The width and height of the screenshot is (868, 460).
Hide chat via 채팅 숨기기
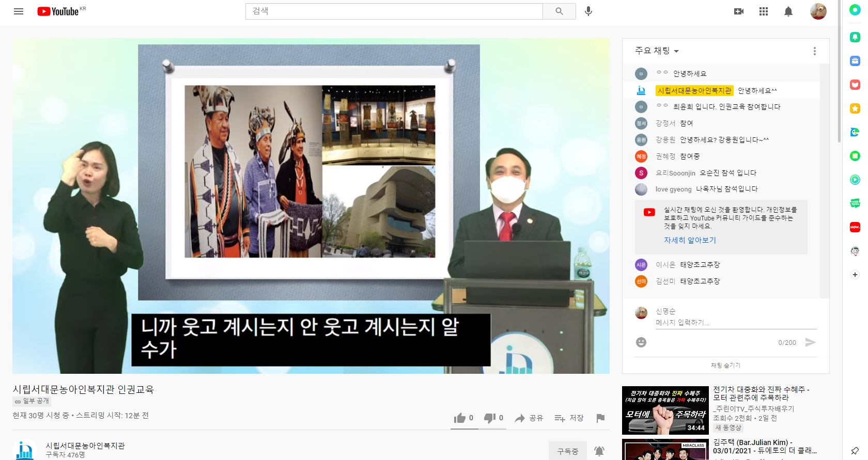(725, 365)
